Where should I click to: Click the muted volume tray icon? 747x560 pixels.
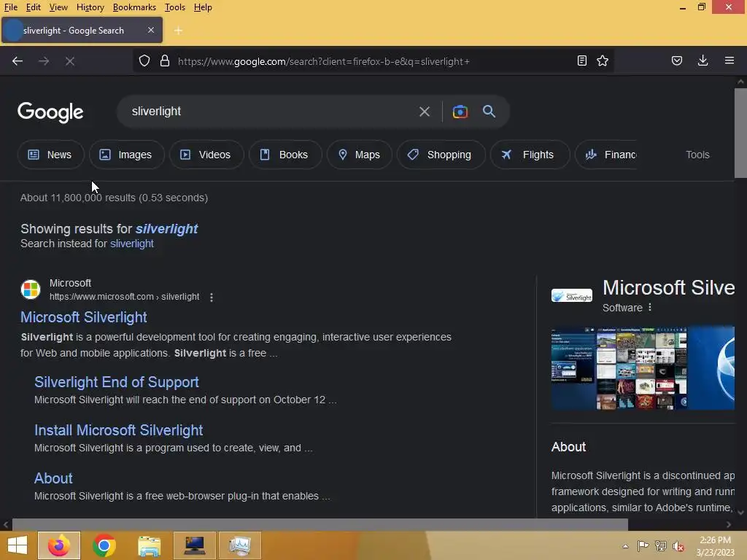click(x=678, y=546)
